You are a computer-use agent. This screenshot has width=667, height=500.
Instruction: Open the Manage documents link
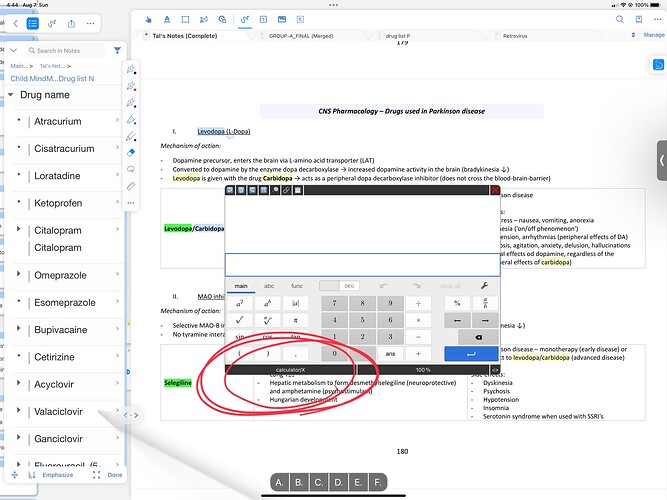[x=654, y=35]
